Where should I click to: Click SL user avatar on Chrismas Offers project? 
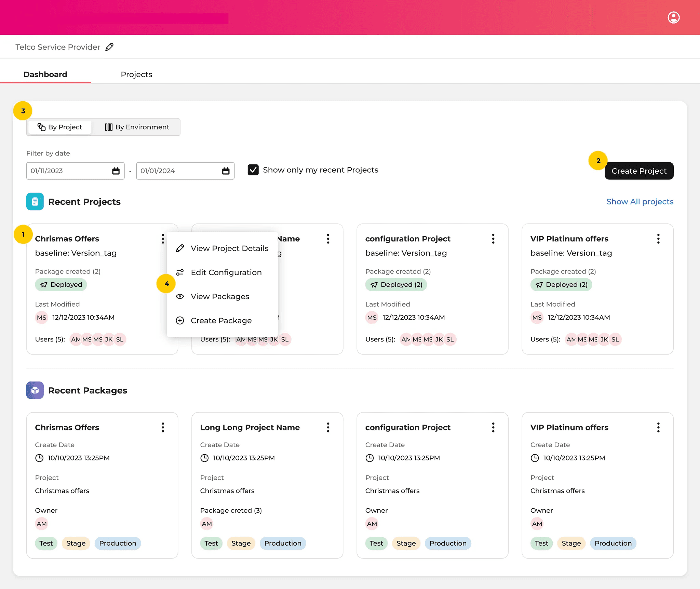pyautogui.click(x=120, y=339)
